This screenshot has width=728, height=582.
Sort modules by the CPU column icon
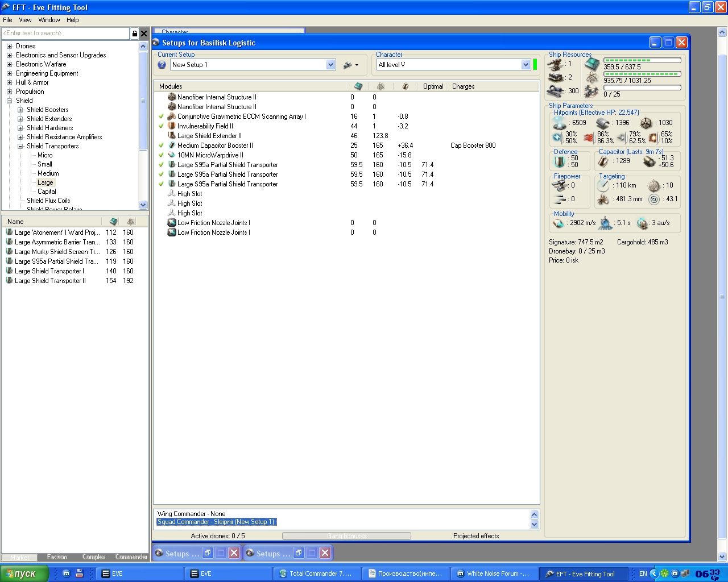[x=358, y=86]
